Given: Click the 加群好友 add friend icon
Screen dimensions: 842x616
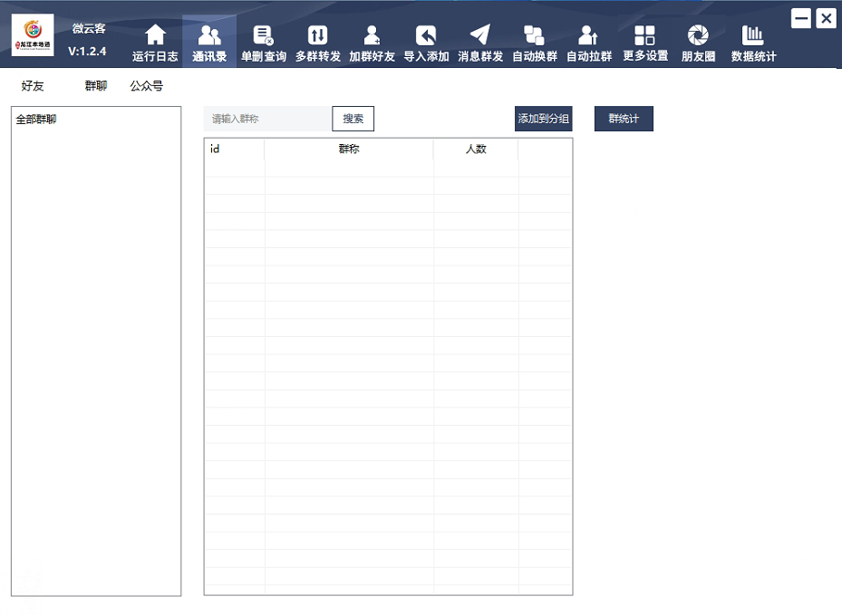Looking at the screenshot, I should pyautogui.click(x=372, y=36).
